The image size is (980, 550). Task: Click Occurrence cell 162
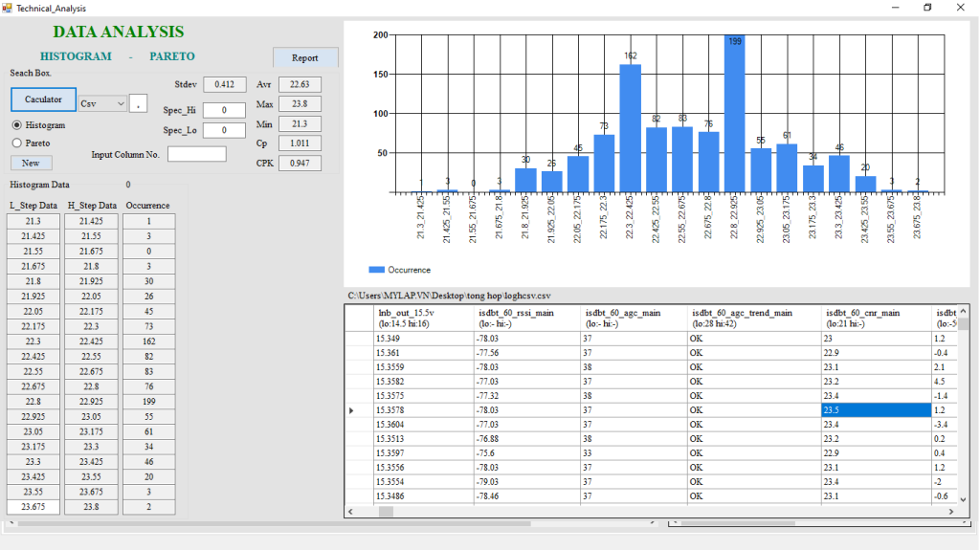(x=148, y=341)
